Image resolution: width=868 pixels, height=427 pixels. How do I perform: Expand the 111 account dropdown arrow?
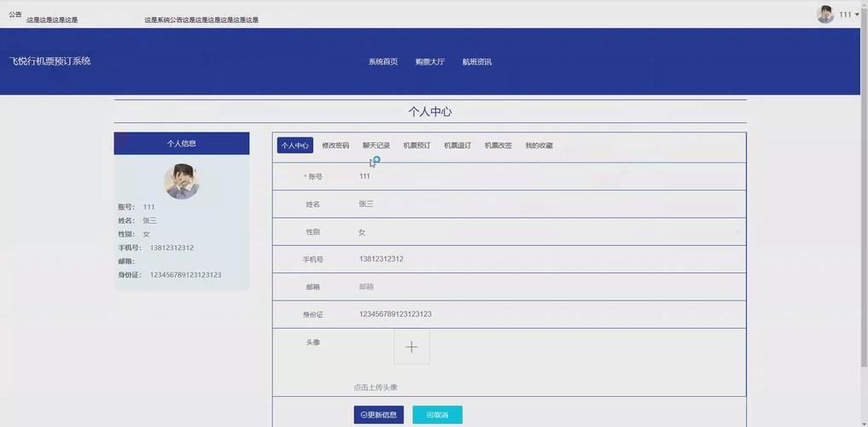coord(858,15)
